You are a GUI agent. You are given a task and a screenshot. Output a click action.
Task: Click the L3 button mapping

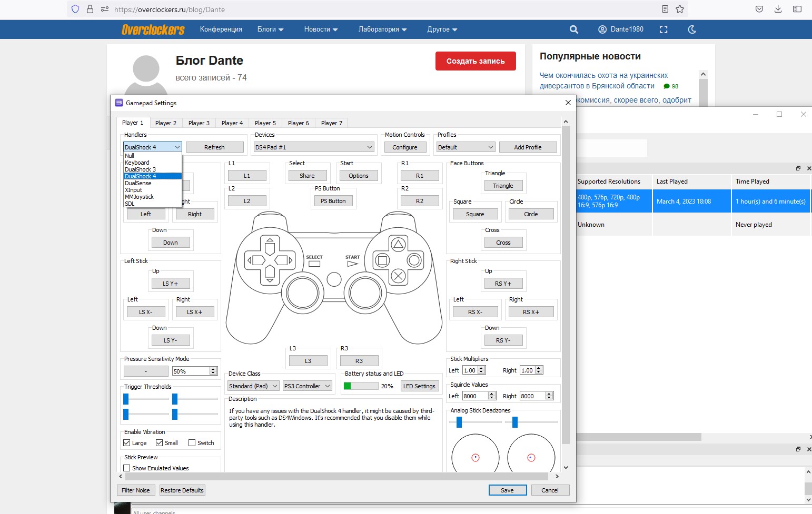tap(308, 361)
